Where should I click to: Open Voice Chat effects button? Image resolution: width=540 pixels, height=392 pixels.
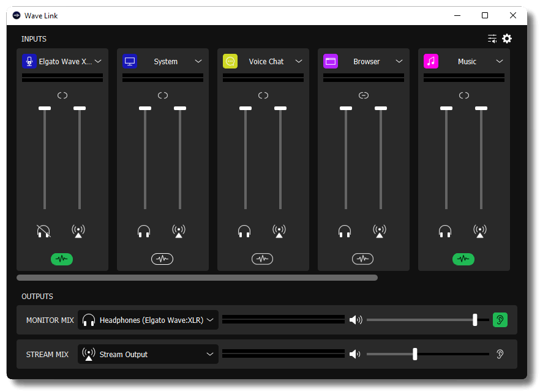pyautogui.click(x=263, y=259)
